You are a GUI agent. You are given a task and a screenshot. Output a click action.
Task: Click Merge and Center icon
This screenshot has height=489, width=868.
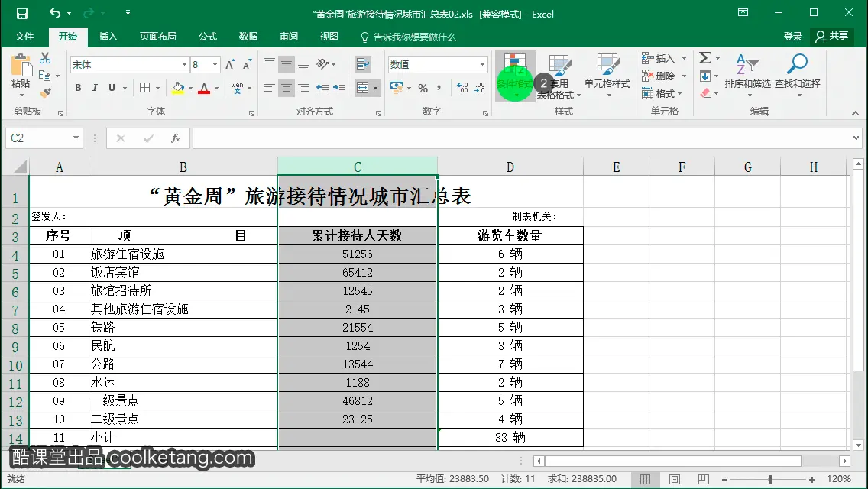363,88
